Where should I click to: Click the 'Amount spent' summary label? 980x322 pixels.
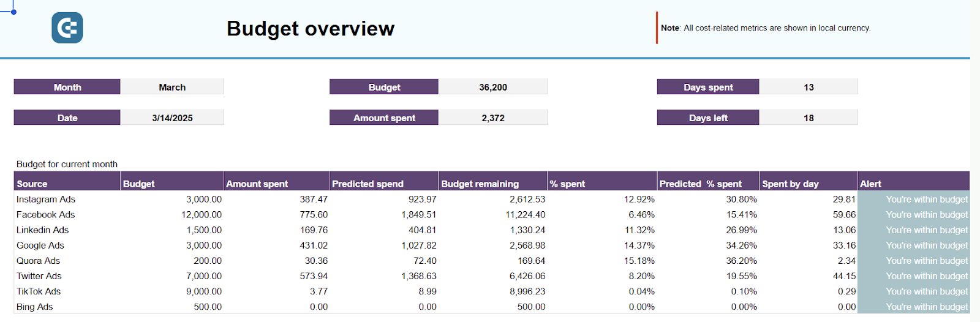pyautogui.click(x=384, y=118)
